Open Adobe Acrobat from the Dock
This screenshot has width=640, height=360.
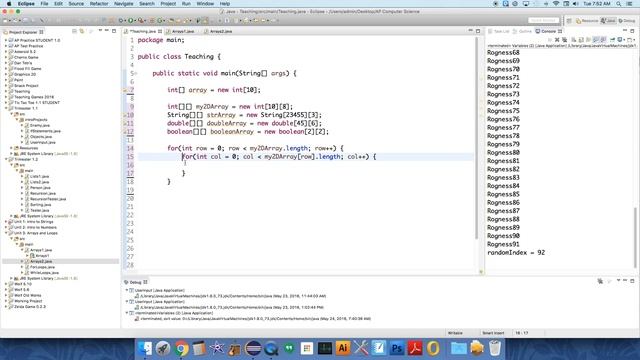(x=415, y=348)
